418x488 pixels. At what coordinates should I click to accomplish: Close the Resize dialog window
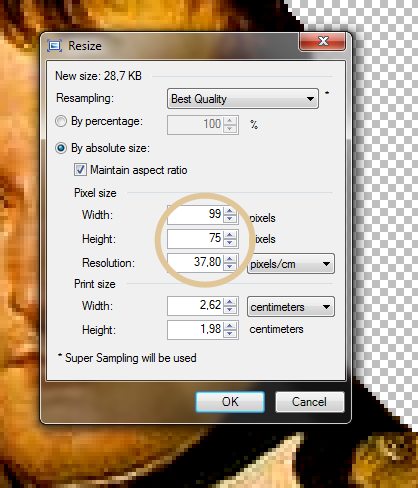[x=323, y=41]
